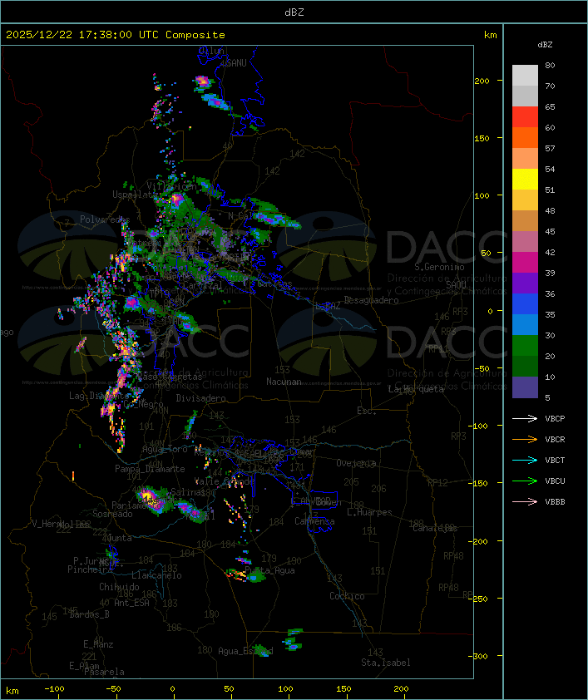Select the tan 45-48 dBZ swatch
The image size is (588, 700).
pos(525,220)
